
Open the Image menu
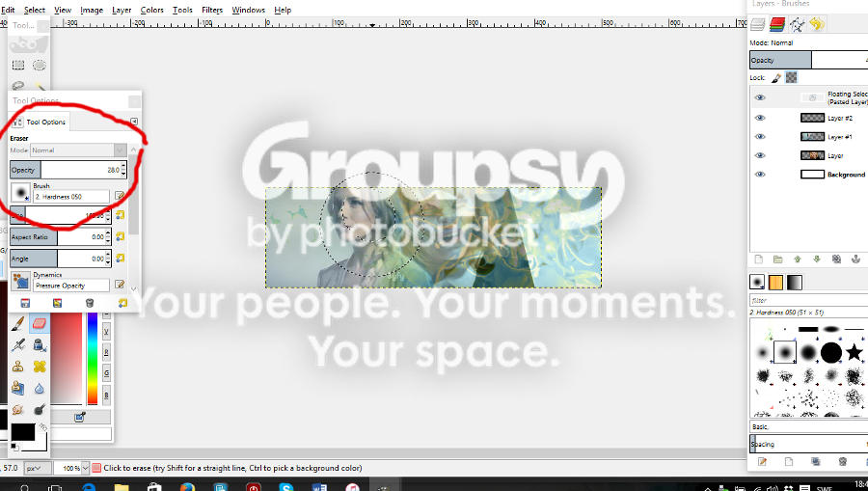pos(92,10)
